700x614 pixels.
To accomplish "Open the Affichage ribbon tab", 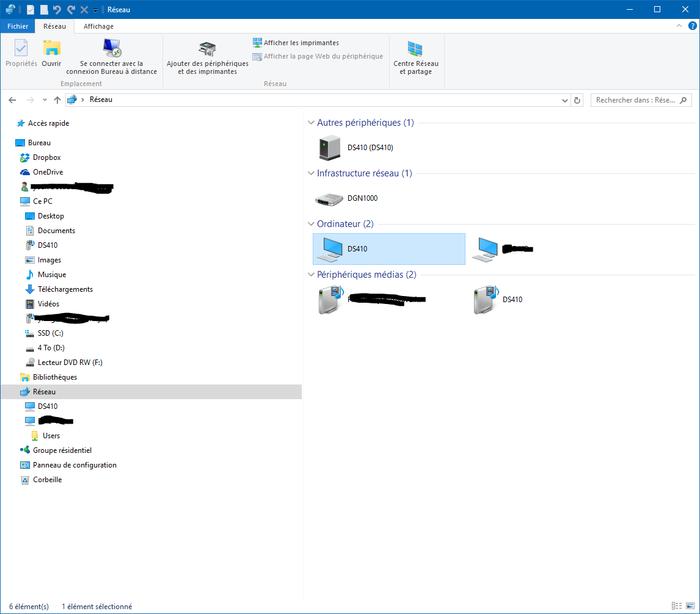I will pos(99,26).
